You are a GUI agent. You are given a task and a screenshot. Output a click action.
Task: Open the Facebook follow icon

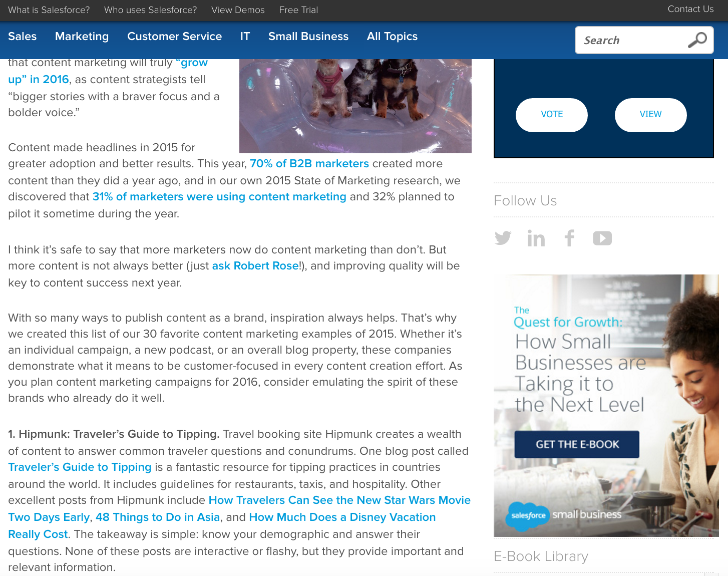[x=569, y=238]
